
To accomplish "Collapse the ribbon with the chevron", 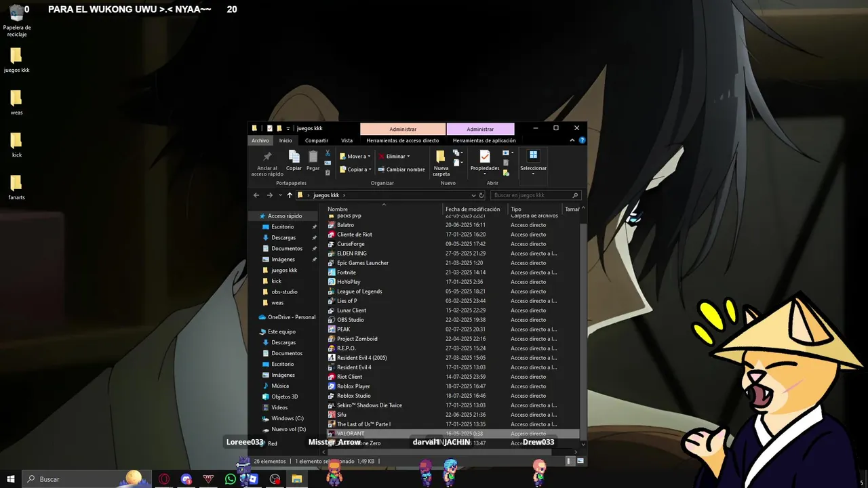I will pyautogui.click(x=572, y=140).
